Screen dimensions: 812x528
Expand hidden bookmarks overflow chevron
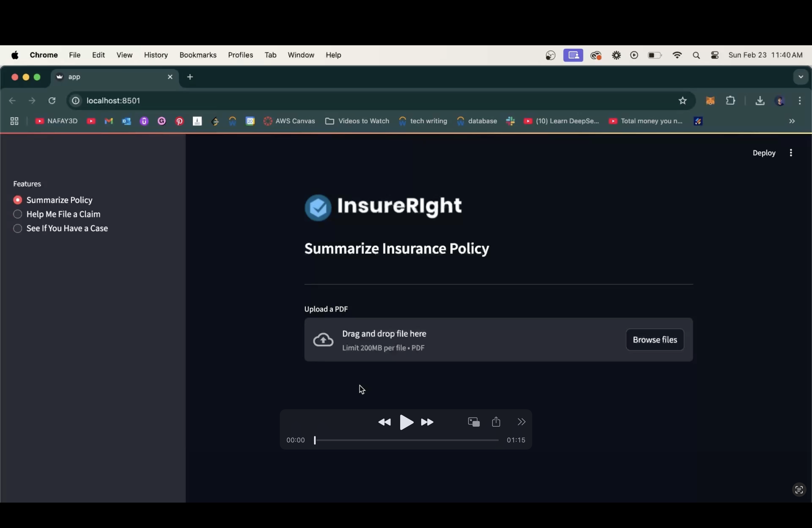(x=792, y=121)
